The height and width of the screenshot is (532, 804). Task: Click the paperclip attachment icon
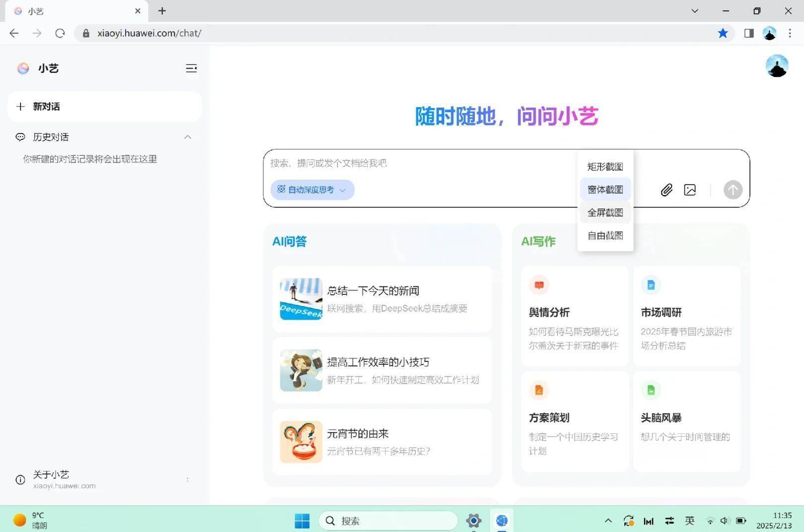[x=667, y=190]
